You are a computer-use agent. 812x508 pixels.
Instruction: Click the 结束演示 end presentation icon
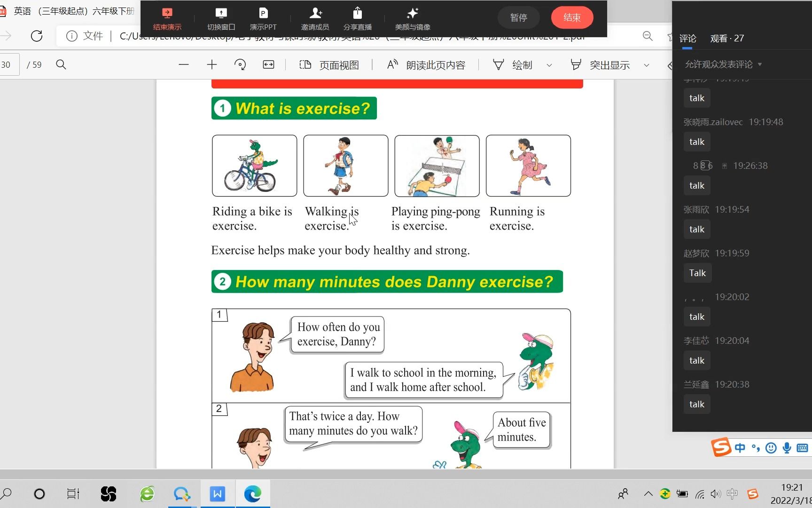click(167, 19)
